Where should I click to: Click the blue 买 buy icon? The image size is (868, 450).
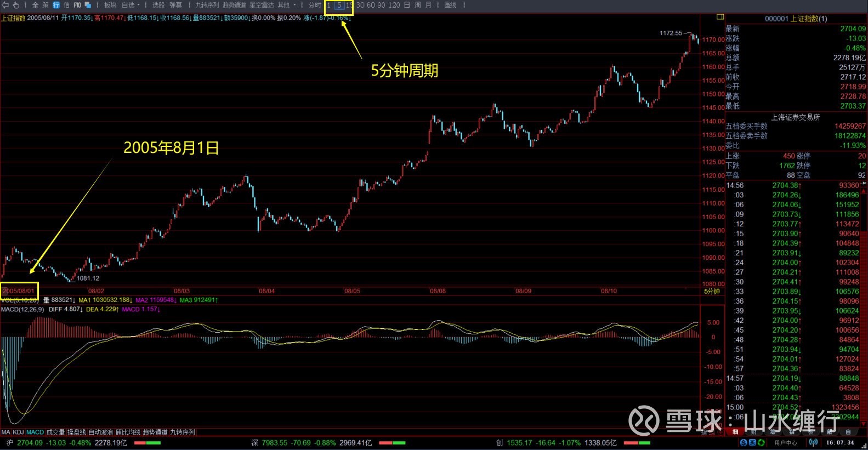tap(753, 442)
